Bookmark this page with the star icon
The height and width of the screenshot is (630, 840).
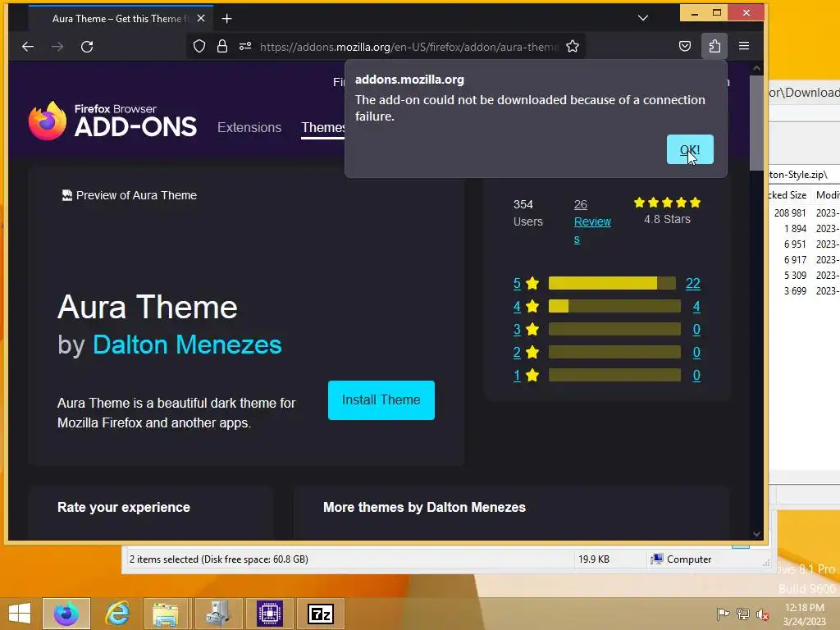[x=573, y=47]
